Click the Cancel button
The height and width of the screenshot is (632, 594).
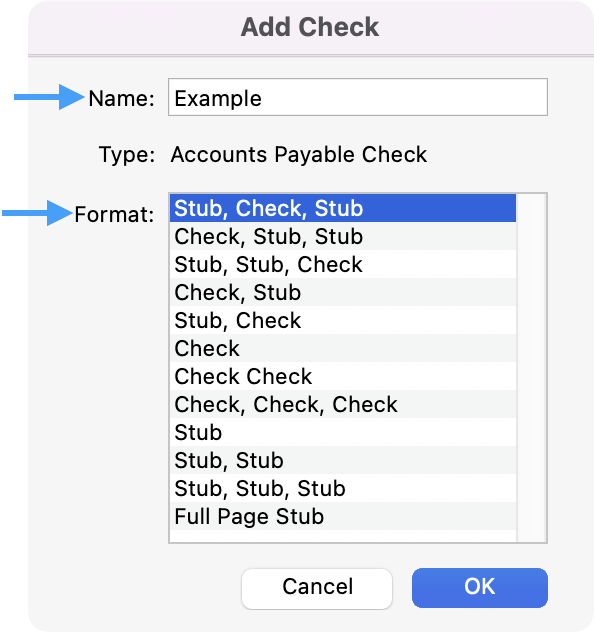[x=317, y=588]
